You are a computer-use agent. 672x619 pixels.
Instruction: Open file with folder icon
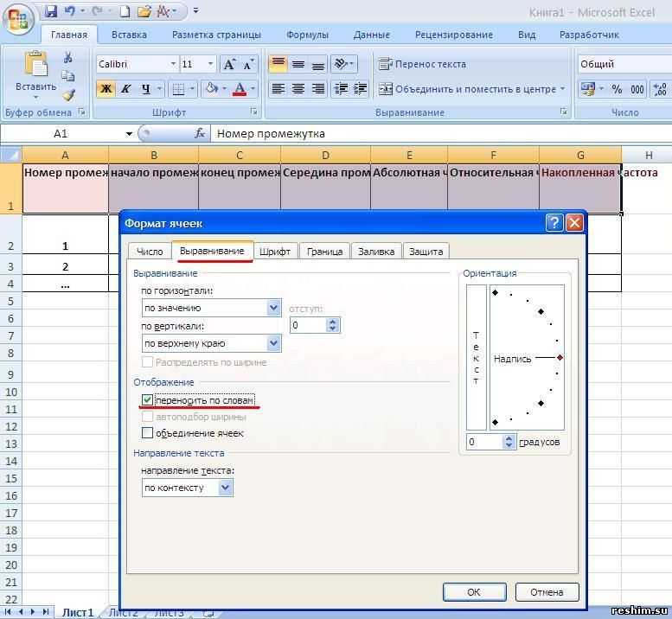(x=144, y=11)
